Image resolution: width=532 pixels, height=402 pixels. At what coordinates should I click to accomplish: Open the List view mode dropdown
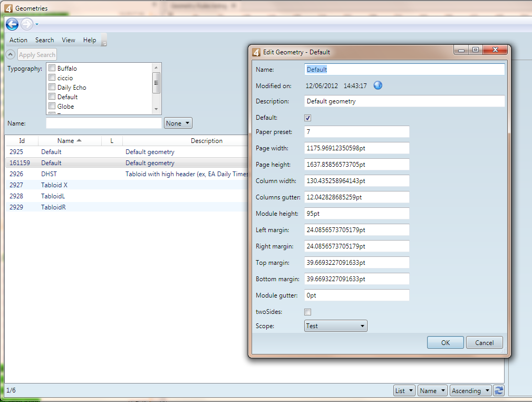[x=404, y=391]
